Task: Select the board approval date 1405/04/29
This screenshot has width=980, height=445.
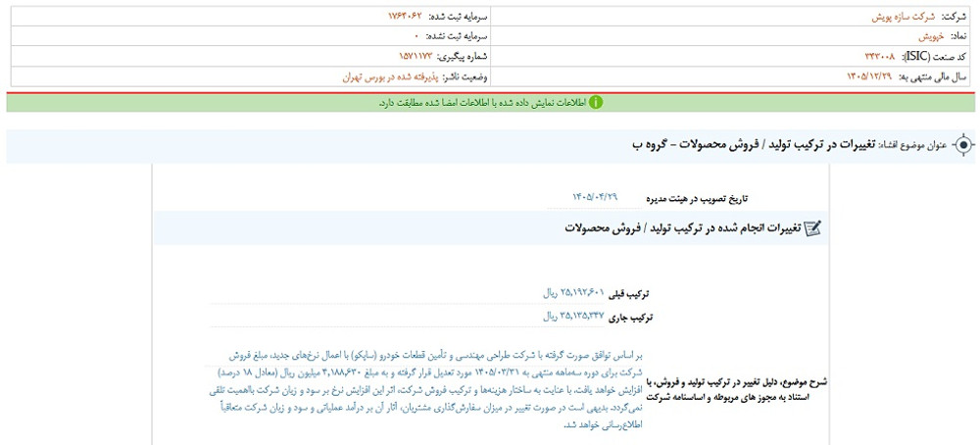Action: pyautogui.click(x=595, y=197)
